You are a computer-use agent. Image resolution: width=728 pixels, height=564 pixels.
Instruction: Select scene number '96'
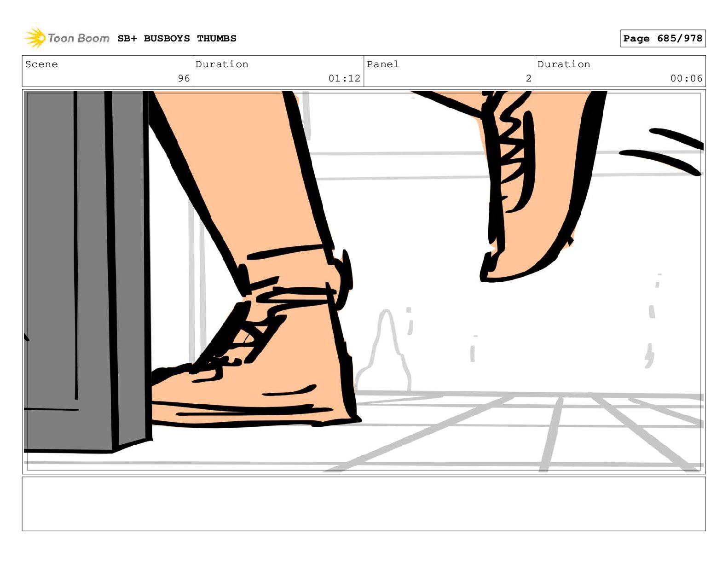point(184,78)
